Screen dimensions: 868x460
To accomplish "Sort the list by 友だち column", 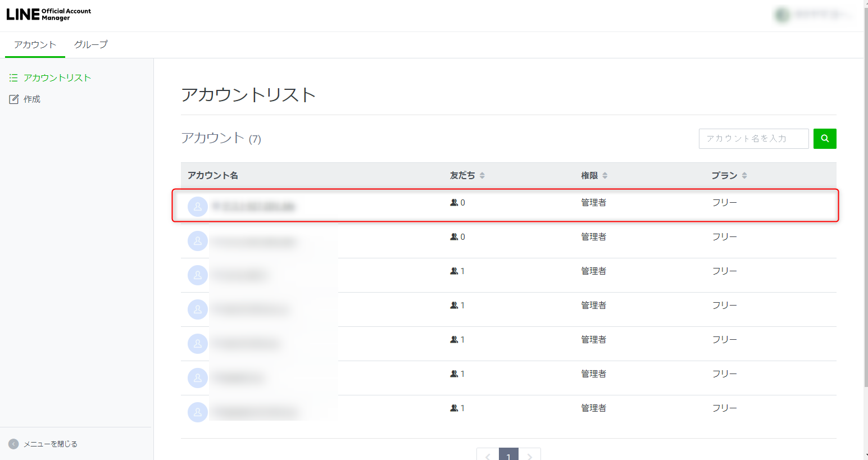I will (x=482, y=176).
